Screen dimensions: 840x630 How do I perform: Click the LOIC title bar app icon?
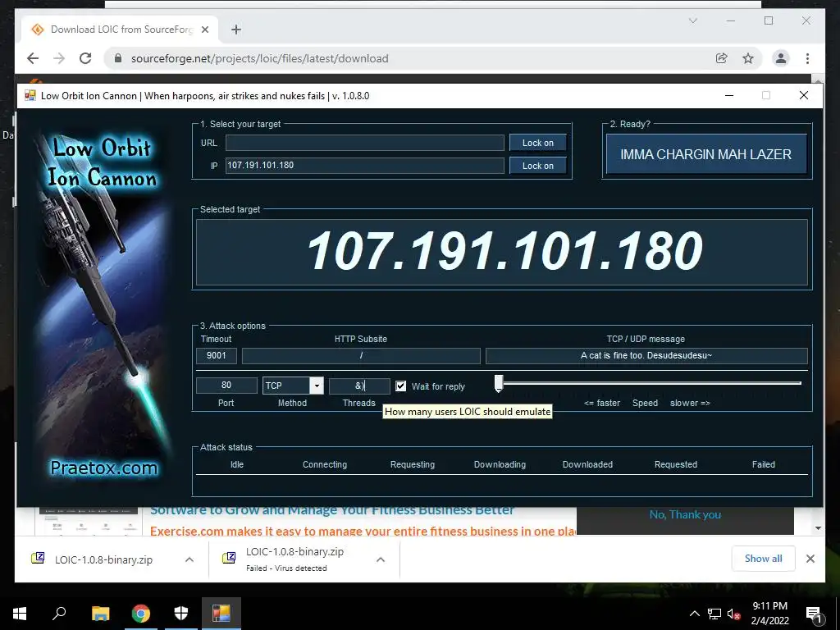(30, 95)
